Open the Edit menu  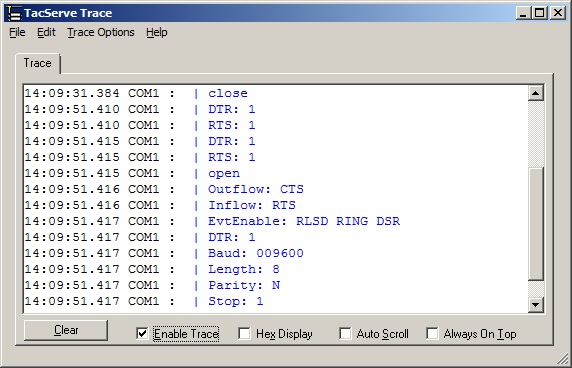pyautogui.click(x=46, y=32)
